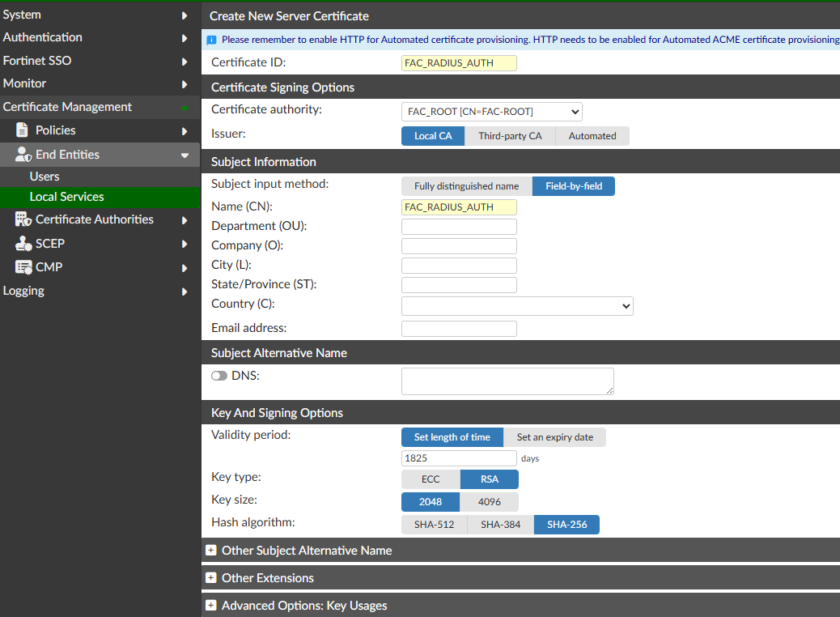Click the Company (O) field

tap(459, 246)
